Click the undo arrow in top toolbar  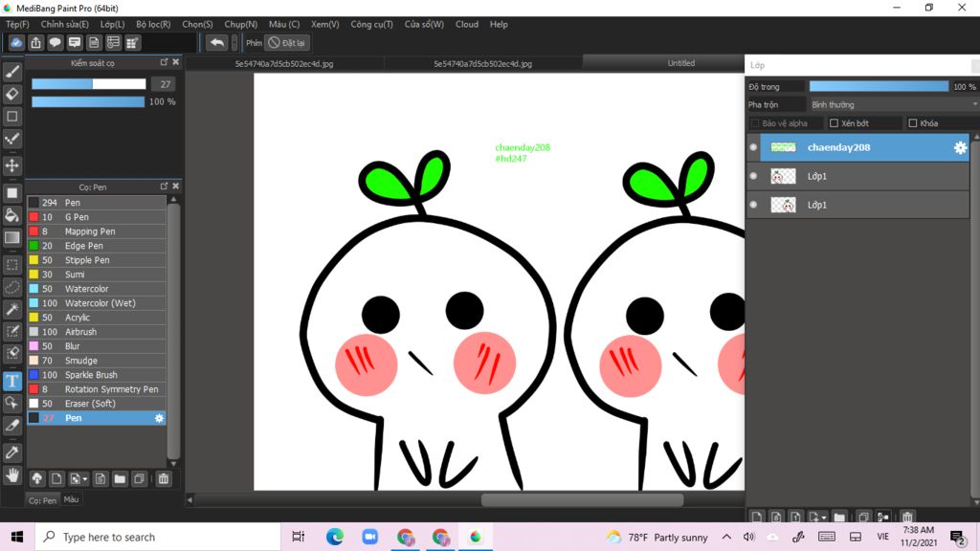coord(217,42)
